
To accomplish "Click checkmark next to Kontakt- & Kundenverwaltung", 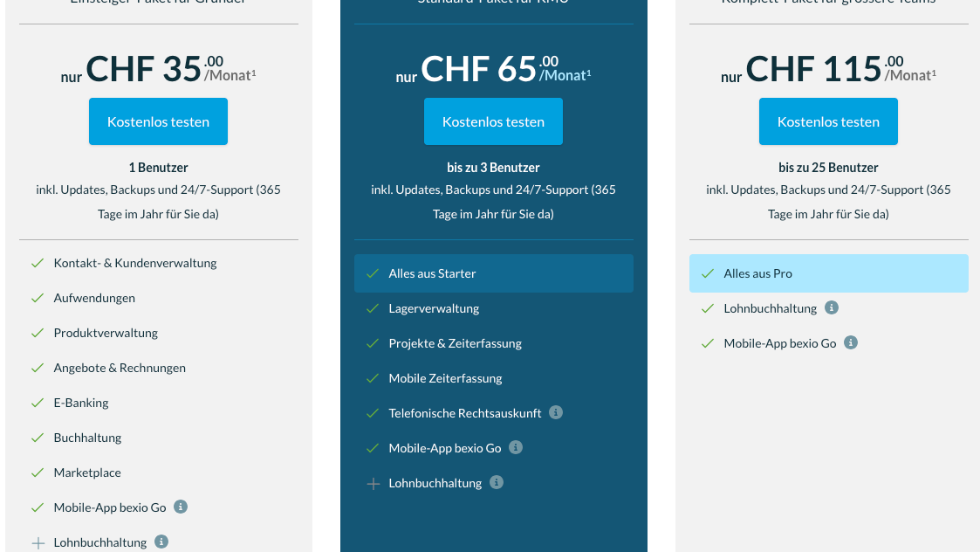I will (x=38, y=264).
